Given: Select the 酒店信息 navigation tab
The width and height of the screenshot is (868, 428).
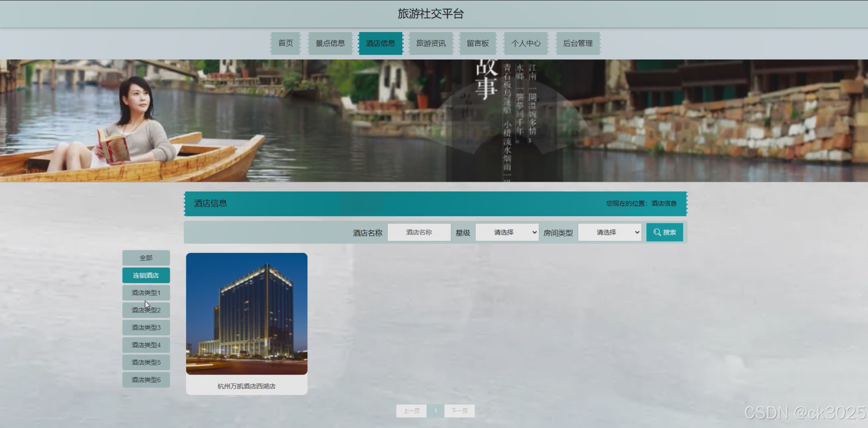Looking at the screenshot, I should [x=380, y=43].
